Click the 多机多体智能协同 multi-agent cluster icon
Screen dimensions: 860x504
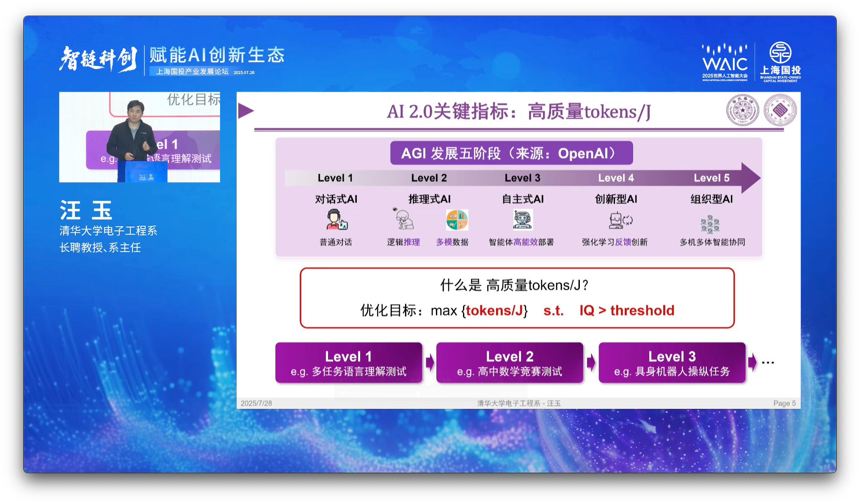(710, 224)
